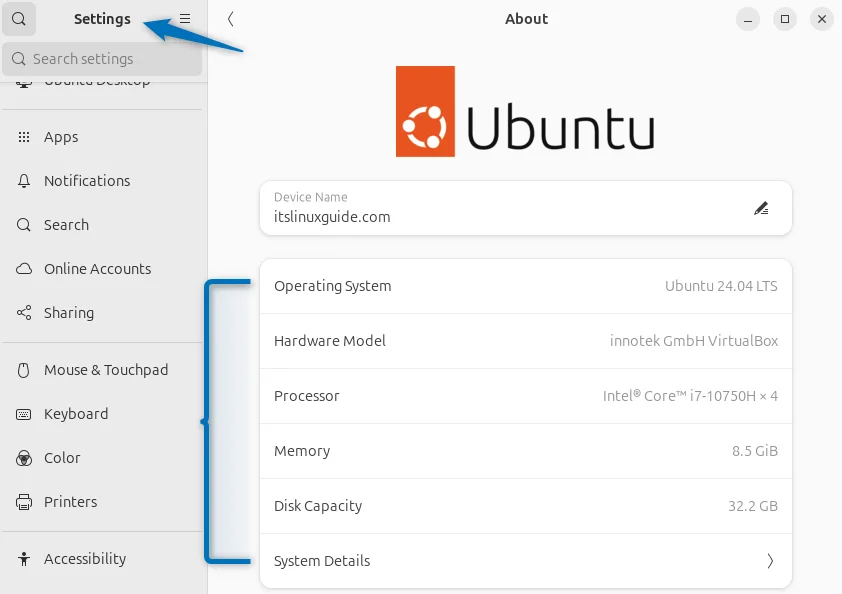Click the itslinuxguide.com device name text
Screen dimensions: 842x594
(332, 217)
